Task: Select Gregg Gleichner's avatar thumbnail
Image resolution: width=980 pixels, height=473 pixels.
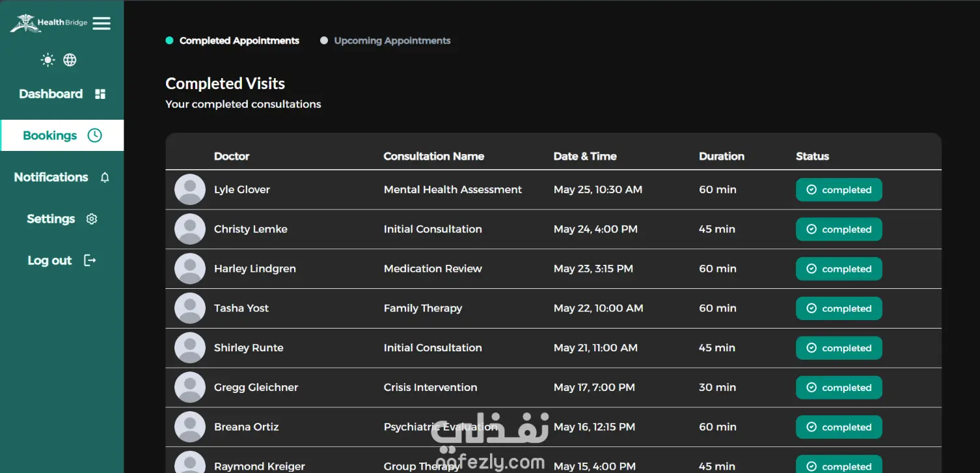Action: click(x=190, y=387)
